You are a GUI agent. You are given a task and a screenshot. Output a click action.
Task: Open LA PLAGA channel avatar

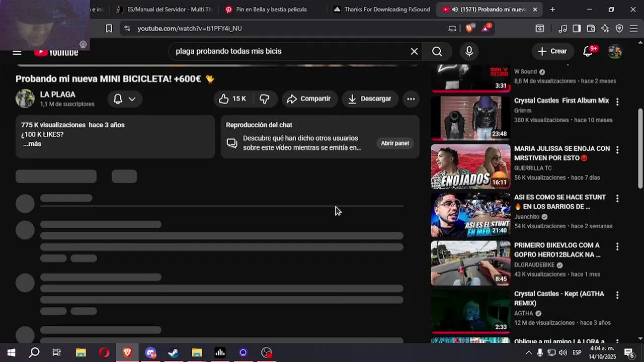(x=25, y=99)
